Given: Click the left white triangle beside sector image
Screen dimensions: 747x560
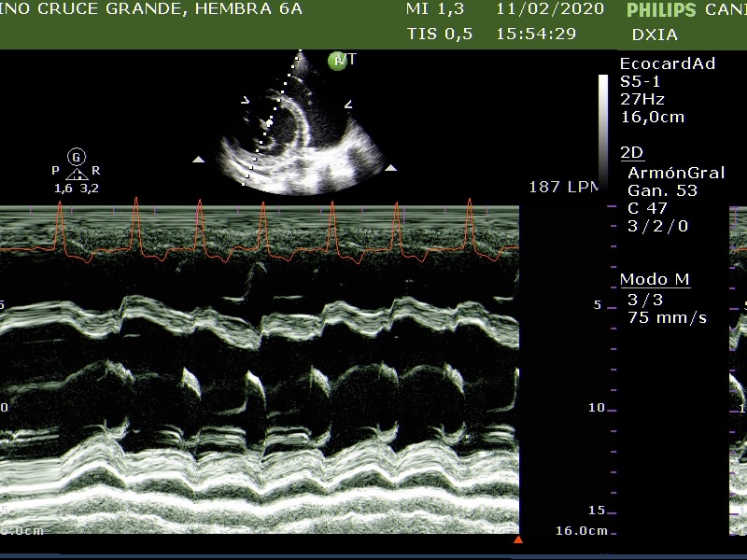Looking at the screenshot, I should (x=198, y=161).
